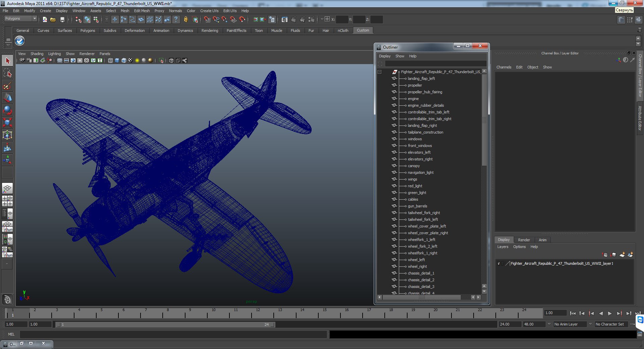This screenshot has height=349, width=644.
Task: Open the Mesh menu
Action: (125, 11)
